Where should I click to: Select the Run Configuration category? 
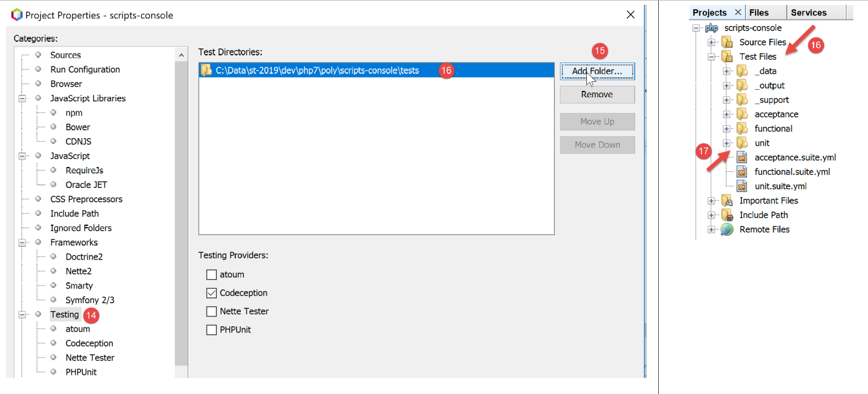point(85,69)
